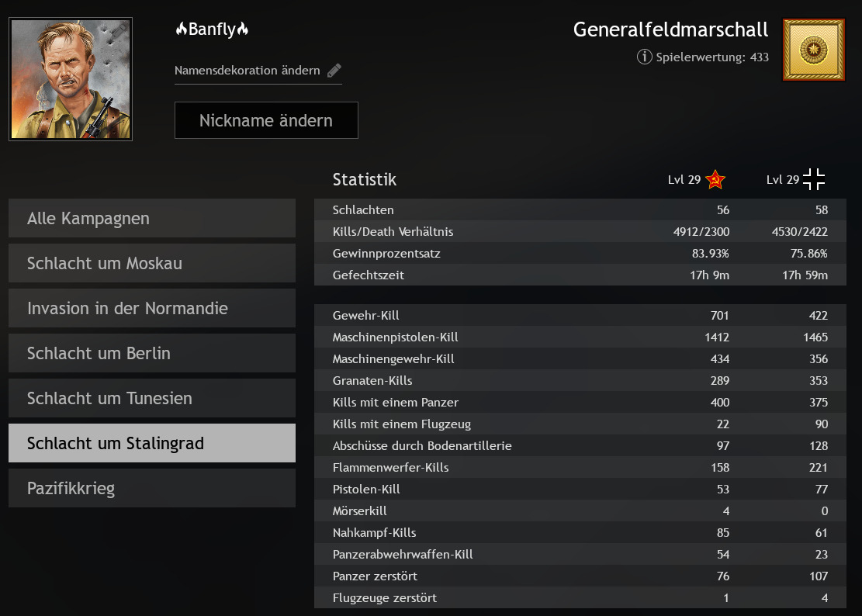Show Schlacht um Tunesien statistics
This screenshot has width=862, height=616.
pyautogui.click(x=152, y=398)
